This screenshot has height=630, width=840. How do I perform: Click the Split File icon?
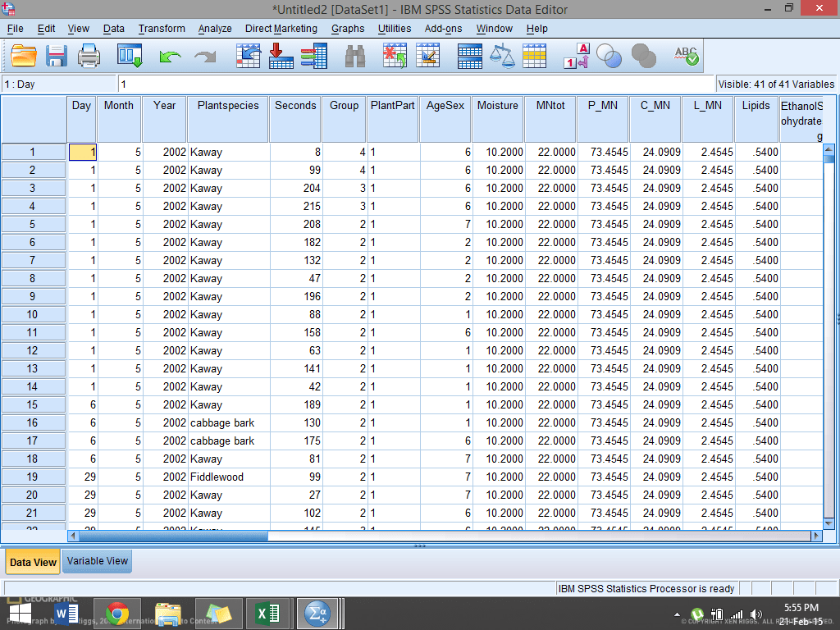469,56
